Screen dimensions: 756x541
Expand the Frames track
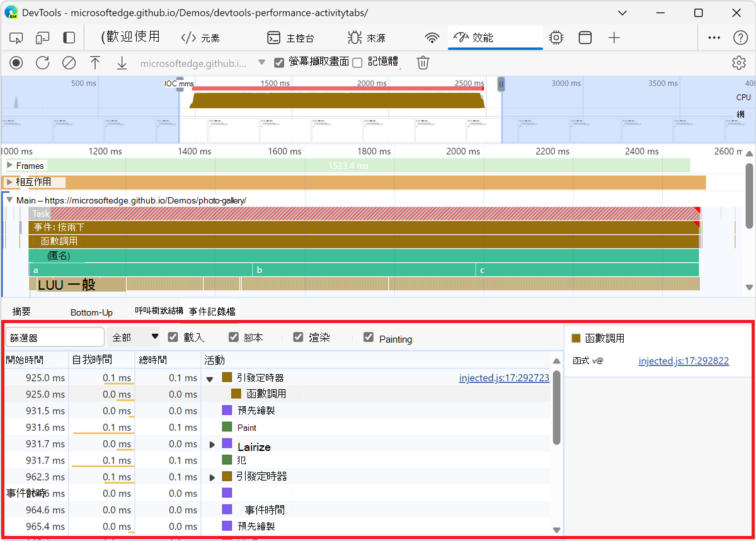(9, 165)
